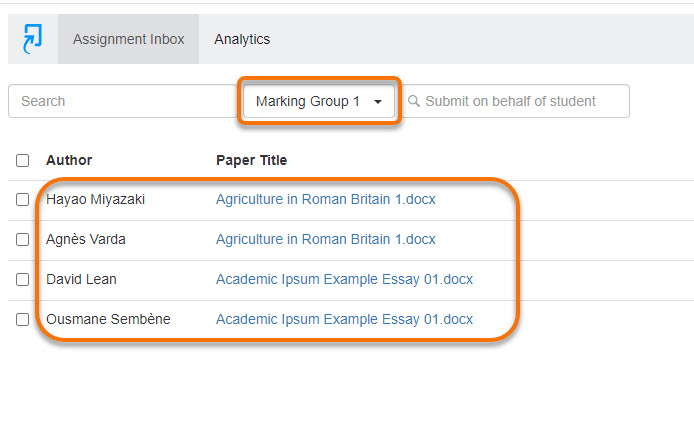Open the Analytics tab
Viewport: 694px width, 421px height.
click(x=242, y=39)
